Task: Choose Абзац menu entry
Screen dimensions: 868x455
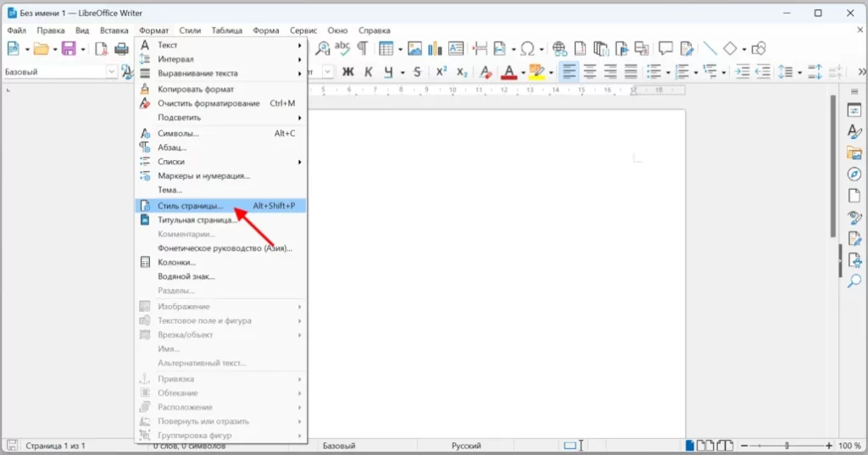Action: (221, 147)
